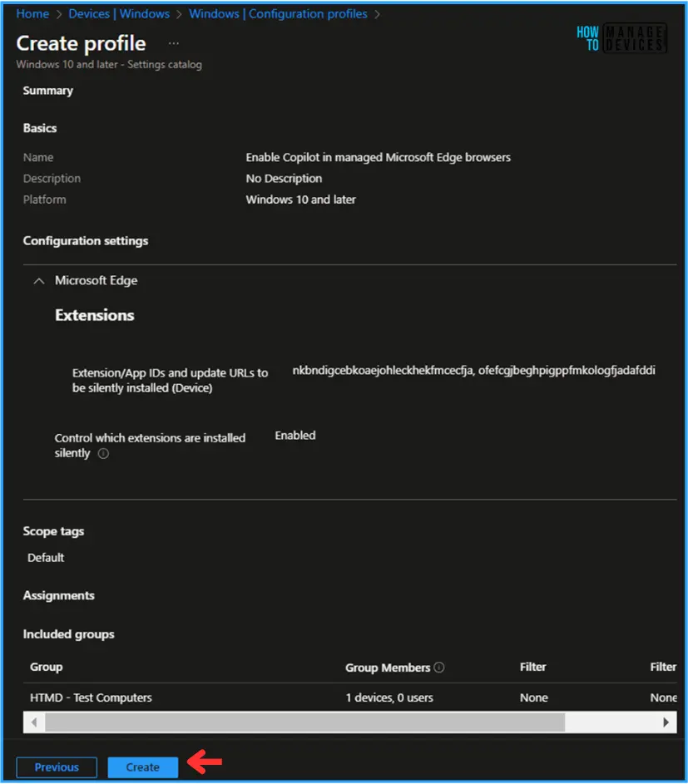Screen dimensions: 688x784
Task: Click left arrow of horizontal scrollbar
Action: (x=34, y=722)
